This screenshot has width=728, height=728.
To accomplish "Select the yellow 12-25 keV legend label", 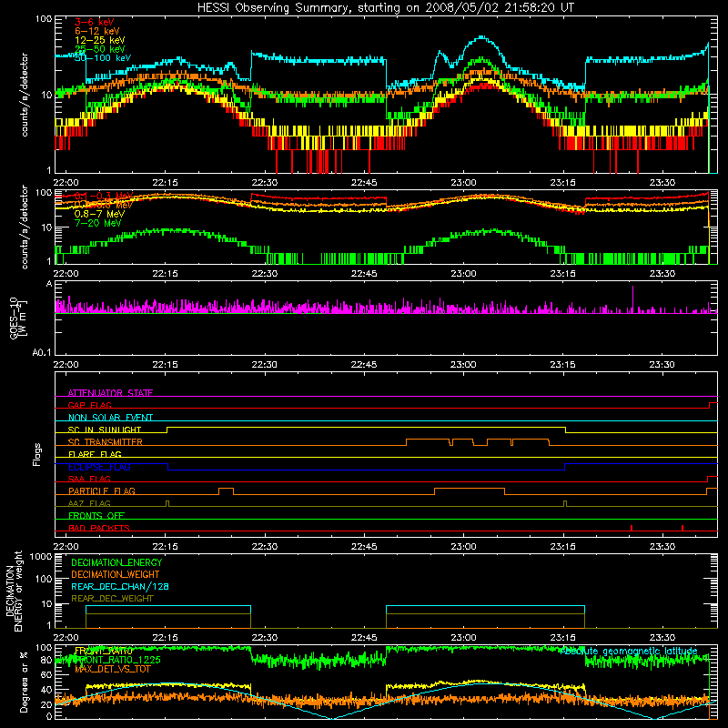I will tap(100, 40).
